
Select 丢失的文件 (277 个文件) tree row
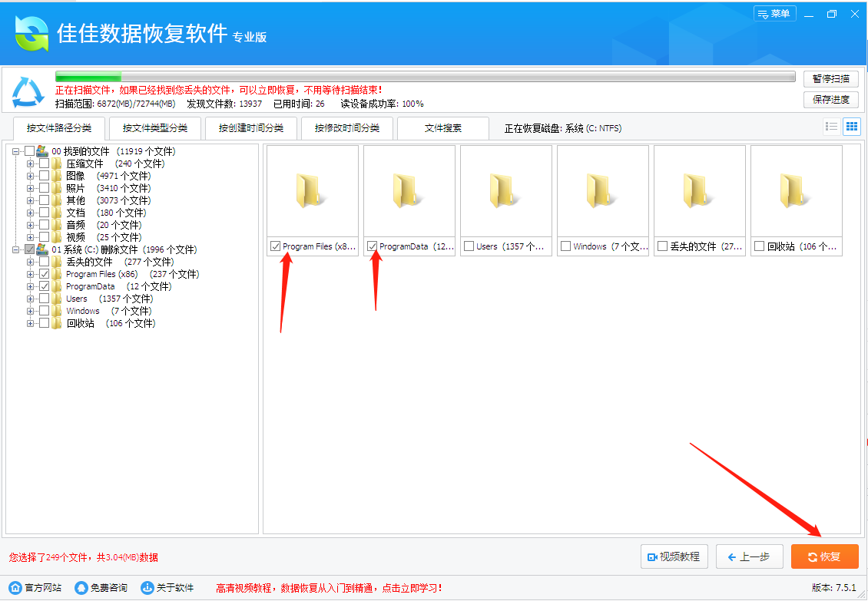click(x=120, y=262)
